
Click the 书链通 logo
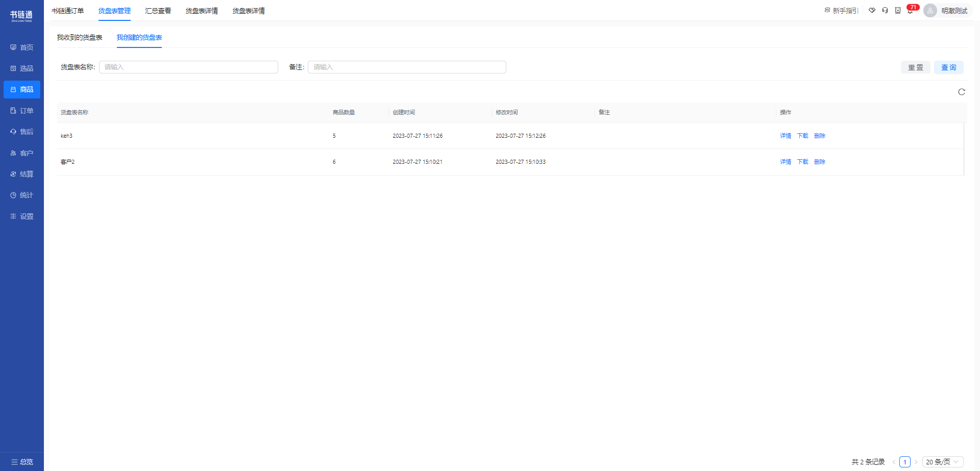21,16
